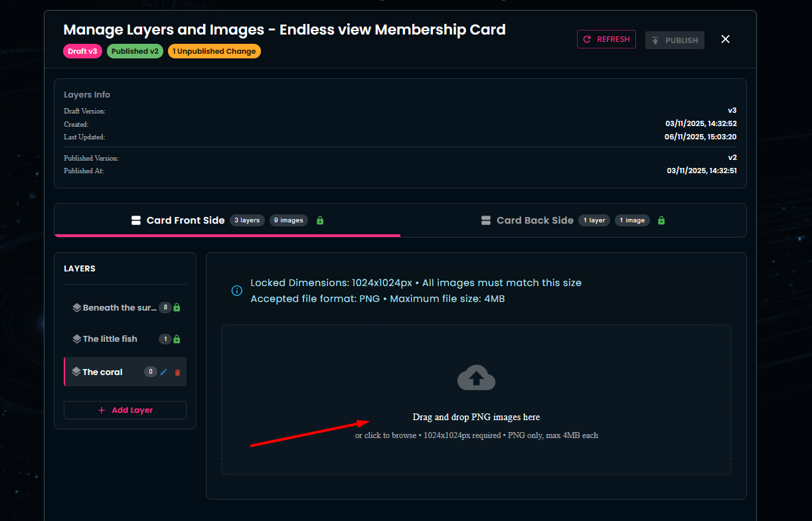The image size is (812, 521).
Task: Click the green lock on Card Back Side
Action: (x=661, y=220)
